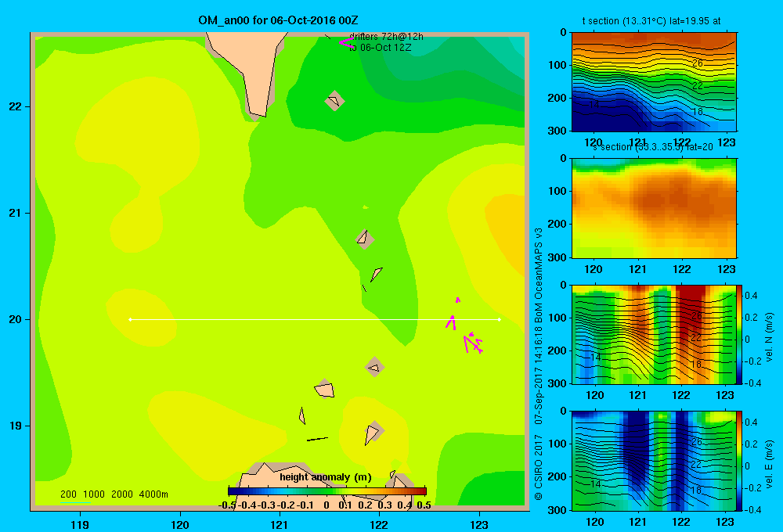The image size is (783, 532).
Task: Click depth label '100' on salinity section axis
Action: coord(557,191)
